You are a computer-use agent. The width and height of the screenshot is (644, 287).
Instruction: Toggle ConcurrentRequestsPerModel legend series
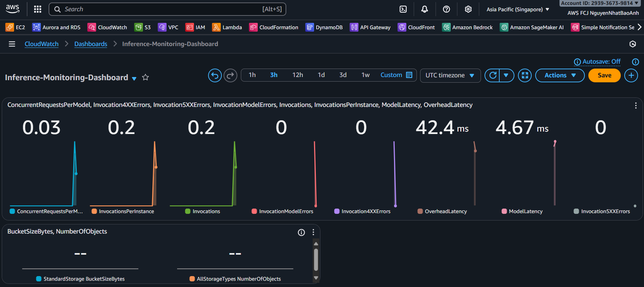click(46, 211)
